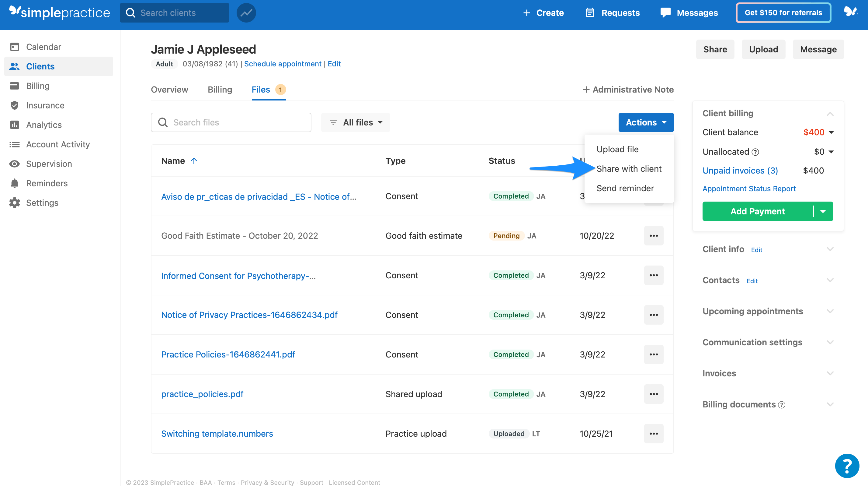Expand the All files filter dropdown

(x=380, y=122)
